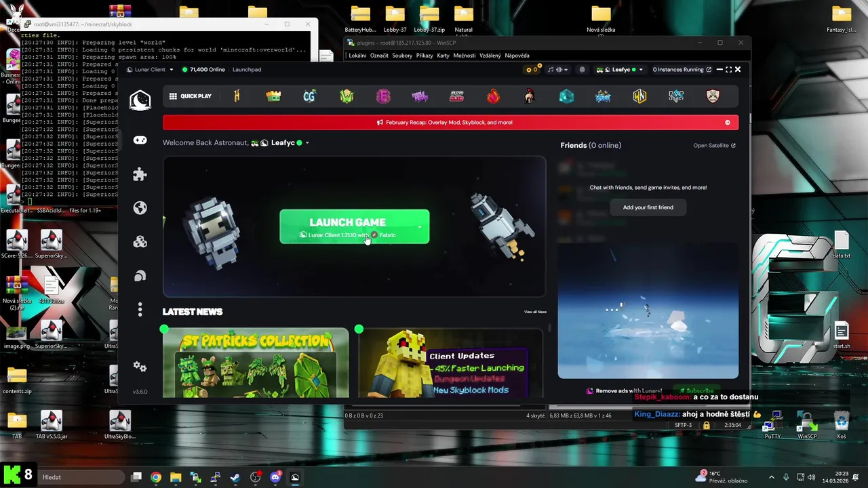Viewport: 868px width, 488px height.
Task: Select the green W server icon
Action: click(x=347, y=96)
